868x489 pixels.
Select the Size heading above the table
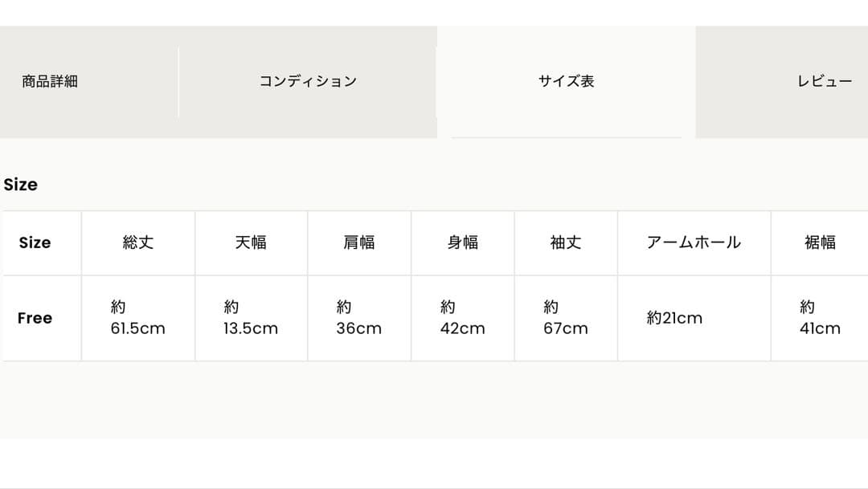click(x=20, y=185)
